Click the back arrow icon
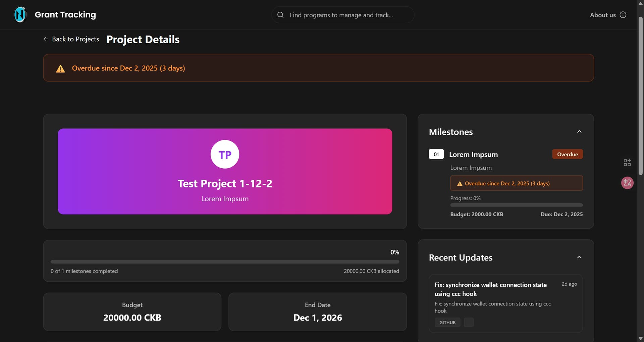The width and height of the screenshot is (644, 342). coord(46,39)
